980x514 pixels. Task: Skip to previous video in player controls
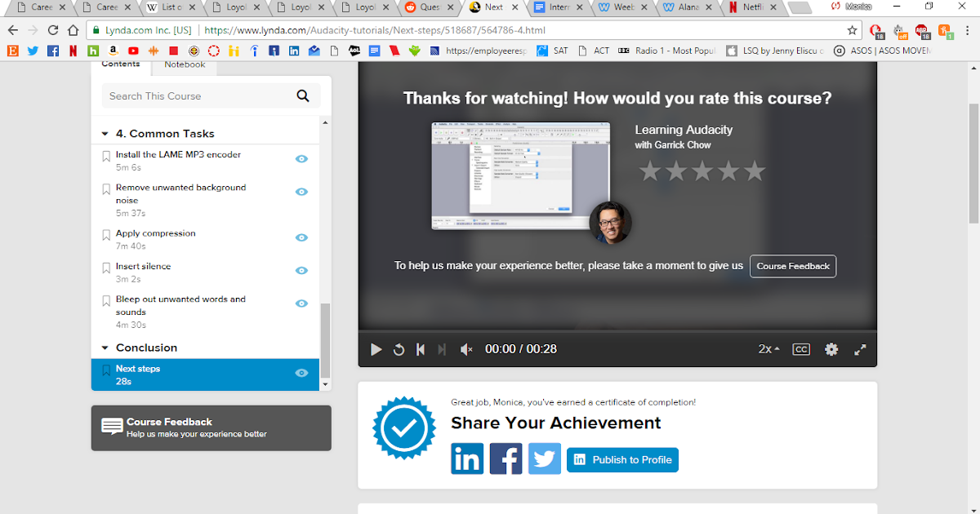click(421, 349)
